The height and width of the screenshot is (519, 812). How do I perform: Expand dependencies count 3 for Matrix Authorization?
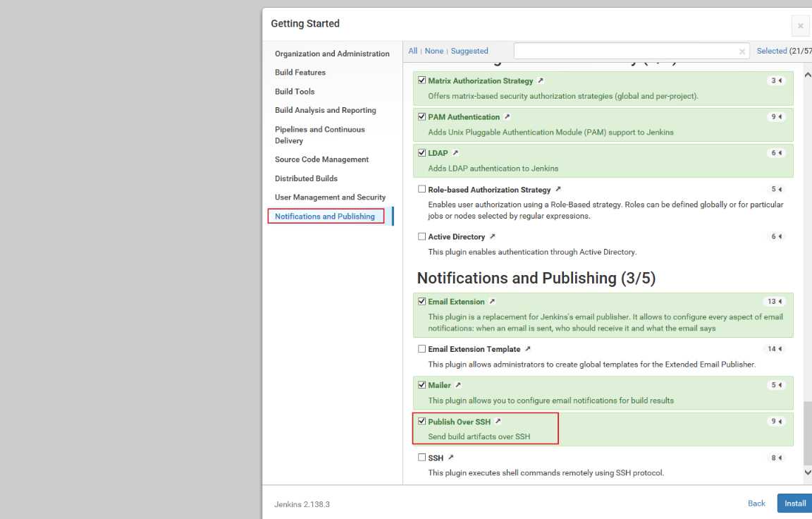[x=776, y=81]
